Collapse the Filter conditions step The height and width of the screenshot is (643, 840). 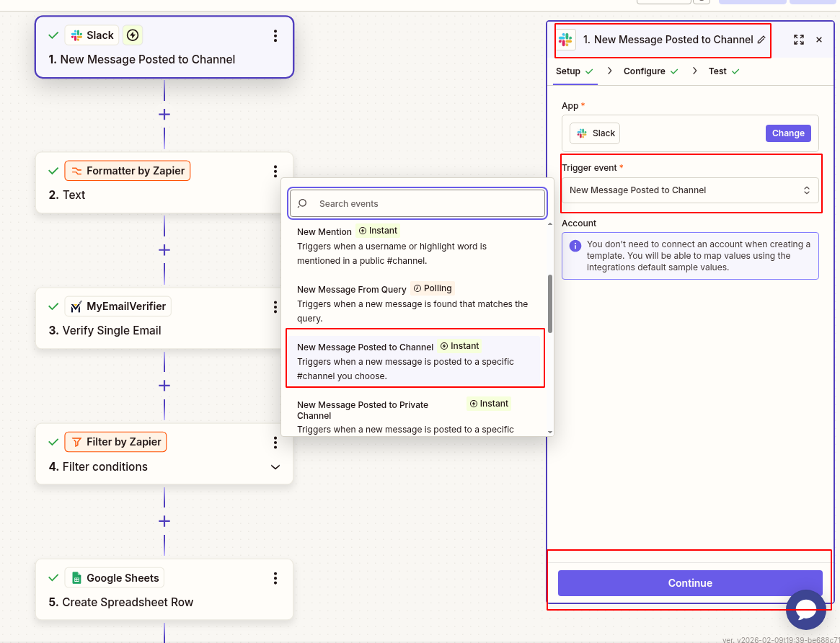tap(275, 466)
